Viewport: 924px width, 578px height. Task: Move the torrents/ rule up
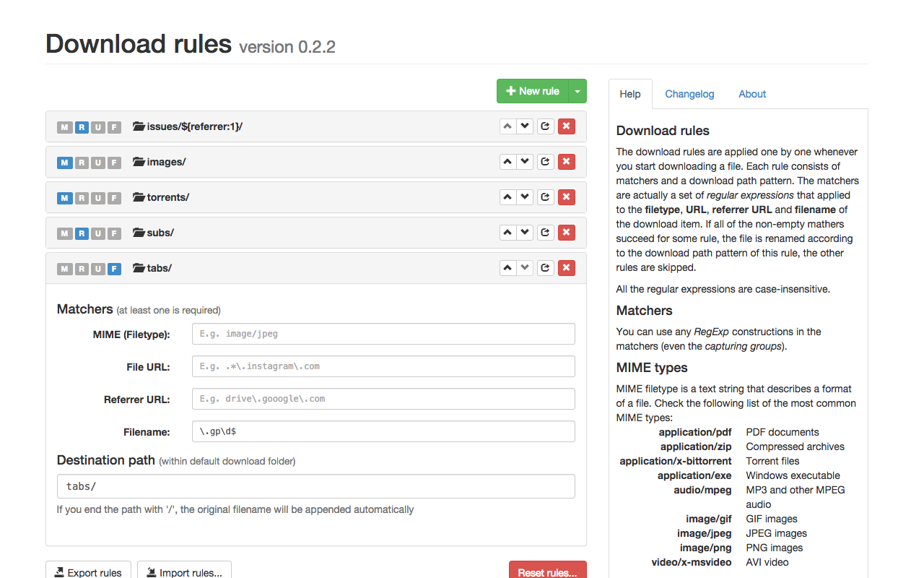click(507, 197)
